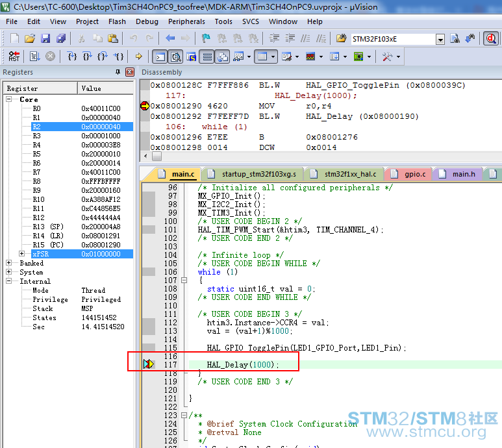Click the disassembly horizontal scrollbar left arrow
This screenshot has height=448, width=502.
145,156
